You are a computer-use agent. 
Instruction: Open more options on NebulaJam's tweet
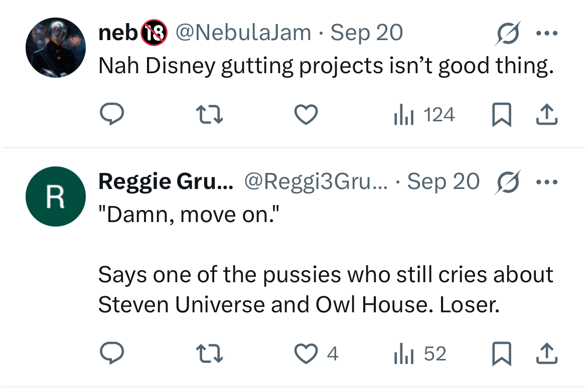(546, 33)
